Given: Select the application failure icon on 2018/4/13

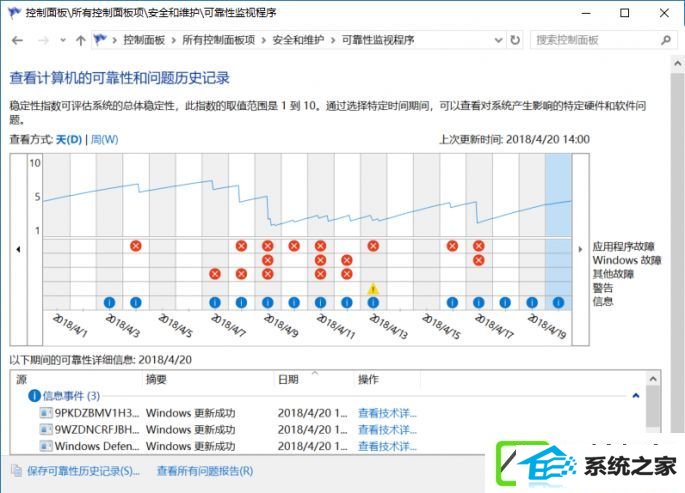Looking at the screenshot, I should 373,246.
